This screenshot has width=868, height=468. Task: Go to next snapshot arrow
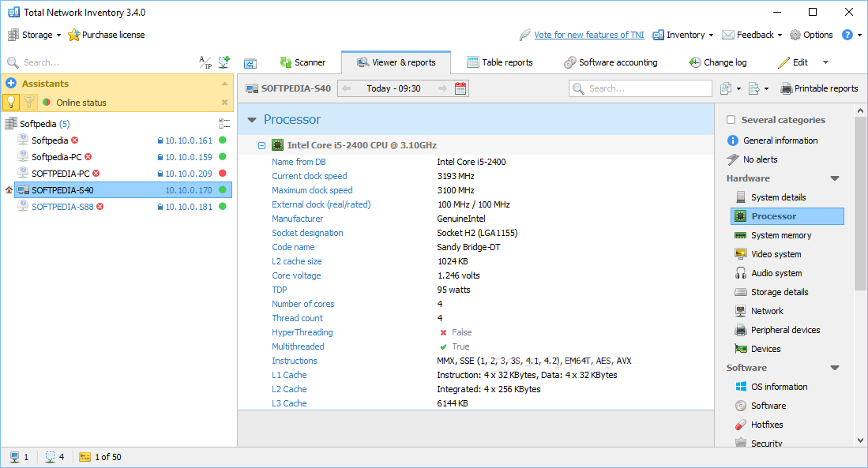(442, 88)
